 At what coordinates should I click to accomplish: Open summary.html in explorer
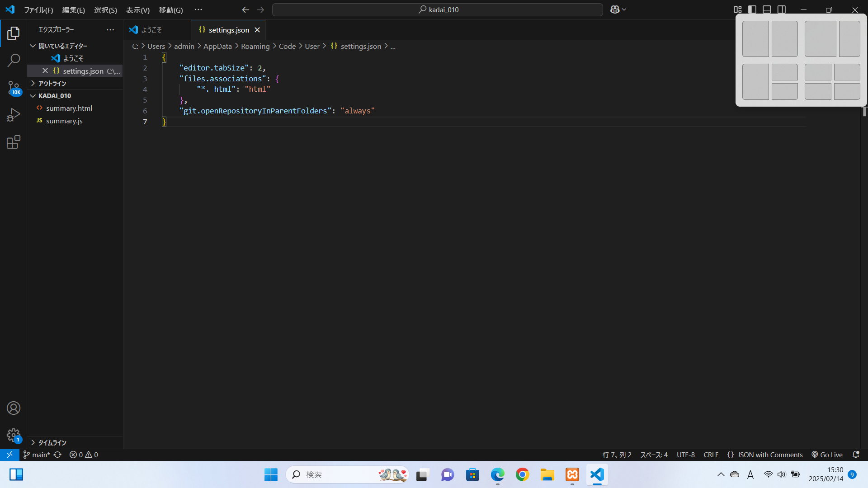click(75, 108)
